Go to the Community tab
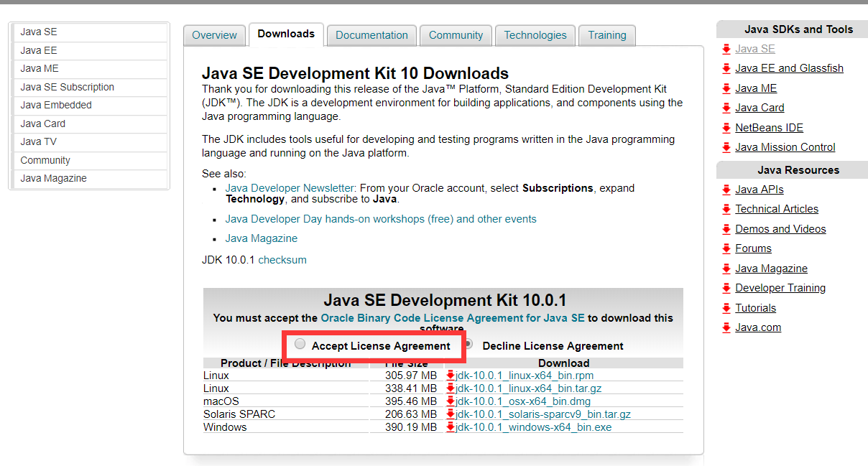The height and width of the screenshot is (466, 868). [x=456, y=35]
